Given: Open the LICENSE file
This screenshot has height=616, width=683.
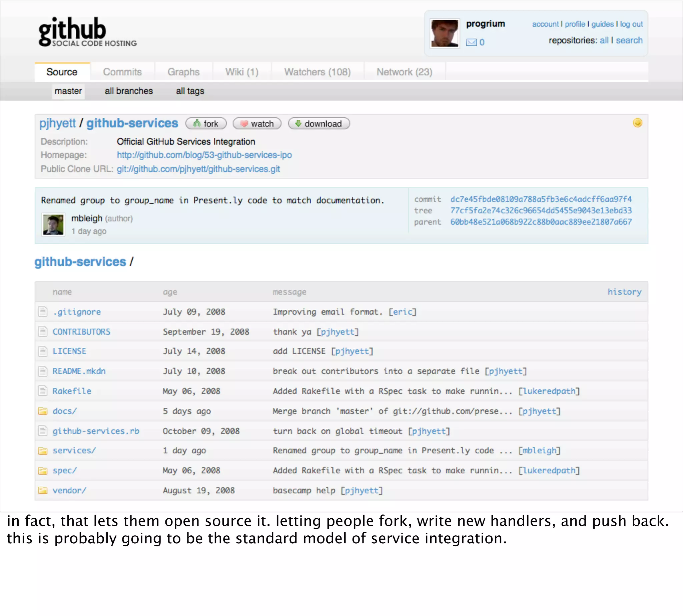Looking at the screenshot, I should pyautogui.click(x=69, y=351).
